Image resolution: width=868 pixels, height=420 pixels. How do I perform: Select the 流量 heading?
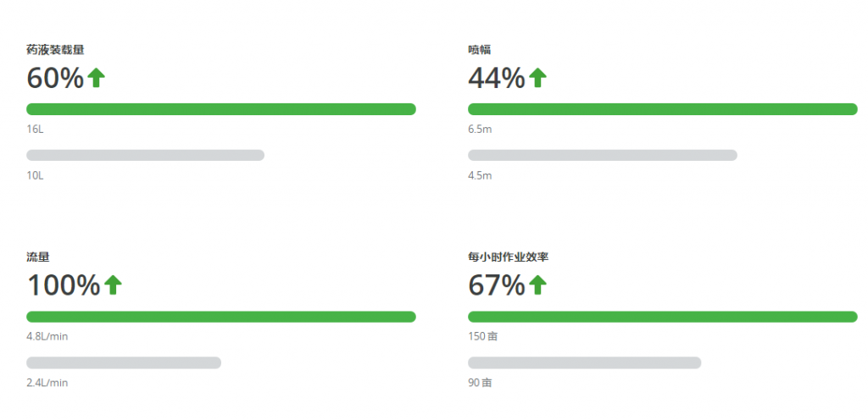(38, 257)
